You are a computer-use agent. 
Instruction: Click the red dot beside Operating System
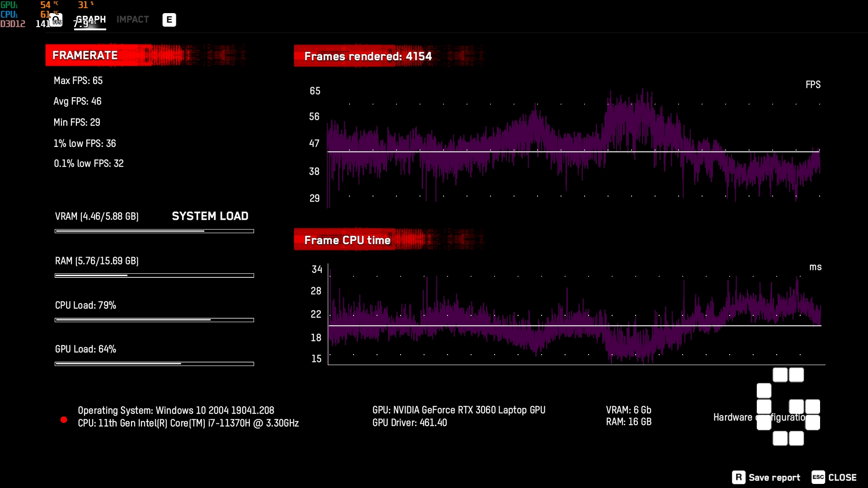click(x=64, y=420)
